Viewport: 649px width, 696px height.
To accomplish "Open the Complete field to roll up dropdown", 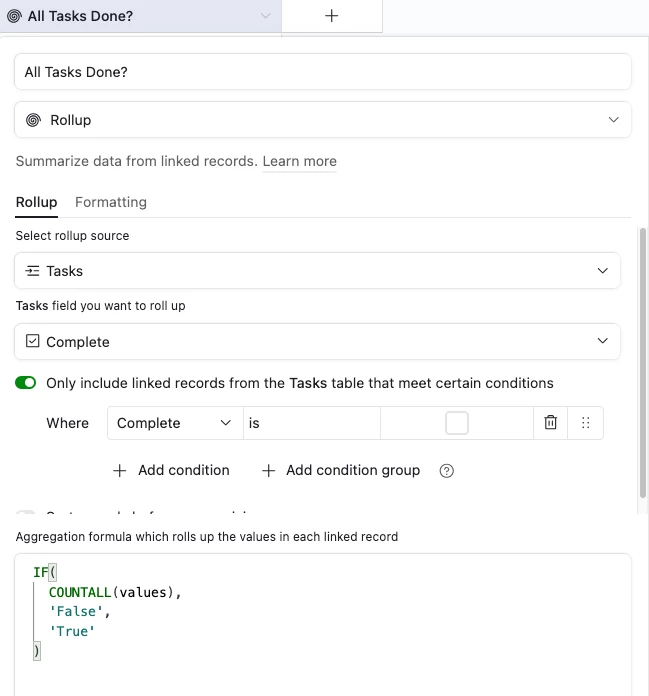I will pyautogui.click(x=318, y=342).
